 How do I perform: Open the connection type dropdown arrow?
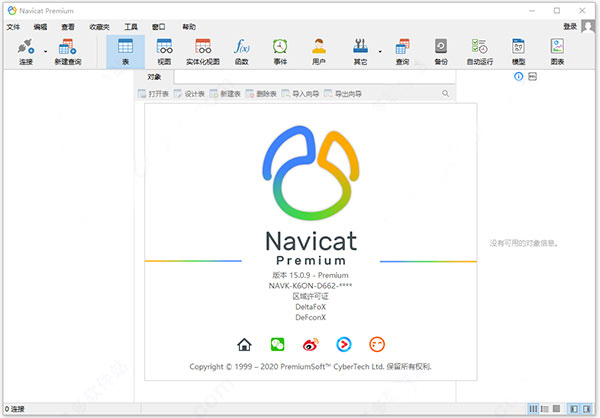pyautogui.click(x=46, y=52)
